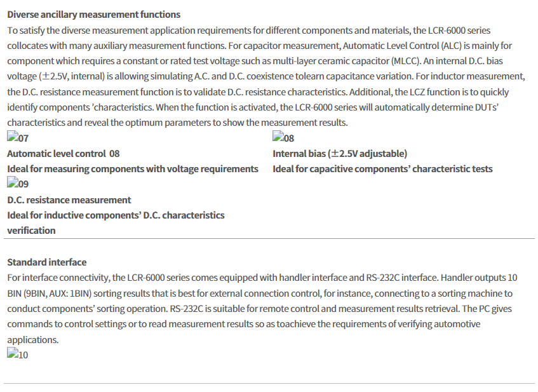Click the broken image icon labeled 07
Viewport: 538px width, 392px height.
pyautogui.click(x=18, y=137)
